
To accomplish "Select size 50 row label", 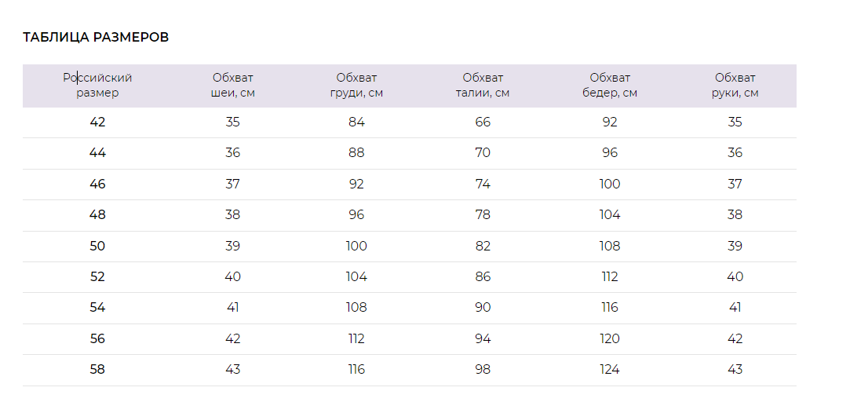I will (x=97, y=246).
